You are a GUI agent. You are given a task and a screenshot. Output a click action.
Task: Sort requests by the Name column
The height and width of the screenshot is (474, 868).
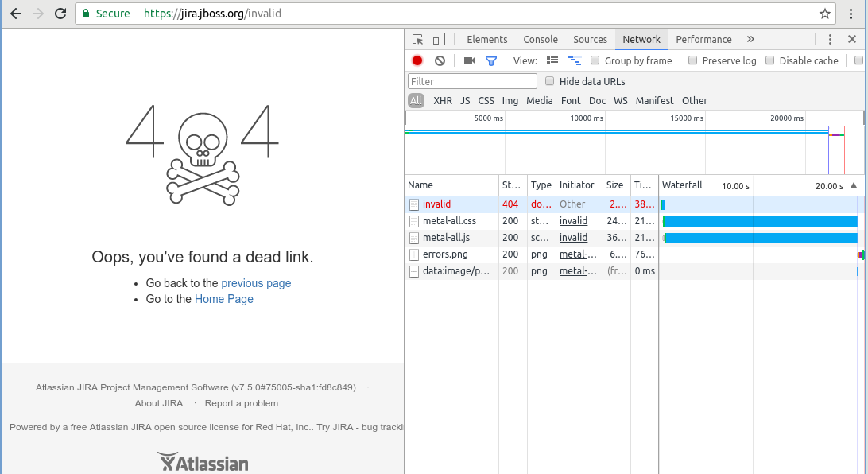click(x=451, y=185)
